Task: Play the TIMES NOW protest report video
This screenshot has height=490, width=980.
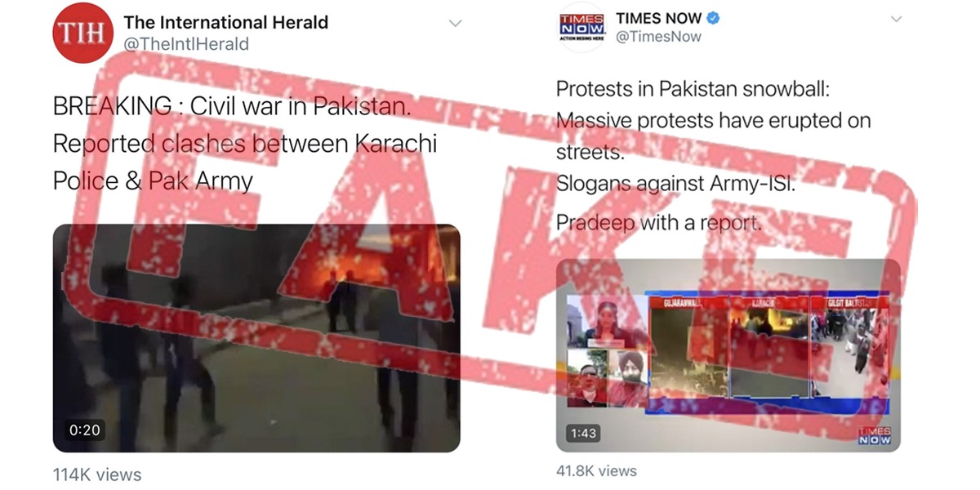Action: pos(728,355)
